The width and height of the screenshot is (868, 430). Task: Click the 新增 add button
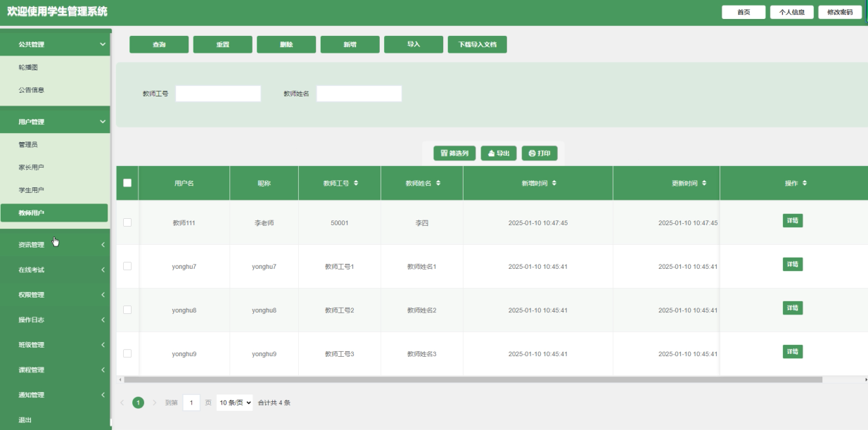(x=350, y=44)
